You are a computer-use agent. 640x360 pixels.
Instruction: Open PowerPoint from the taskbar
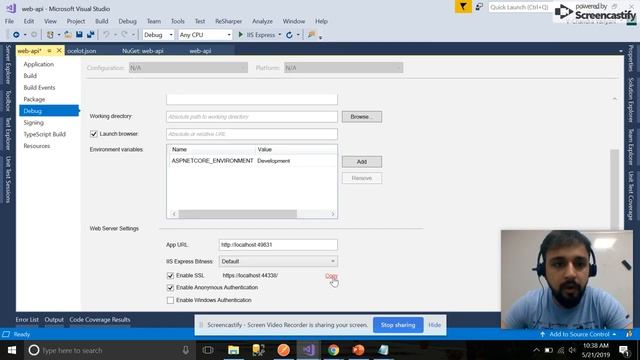pyautogui.click(x=358, y=350)
